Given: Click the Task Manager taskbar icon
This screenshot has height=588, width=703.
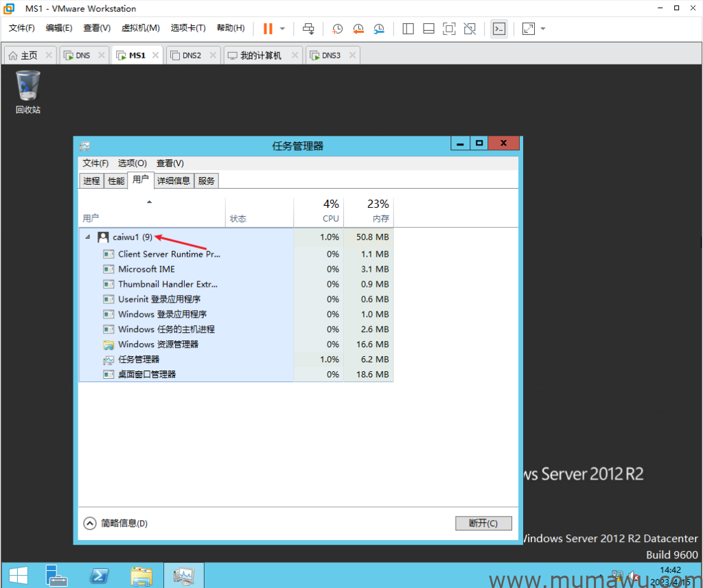Looking at the screenshot, I should (184, 576).
